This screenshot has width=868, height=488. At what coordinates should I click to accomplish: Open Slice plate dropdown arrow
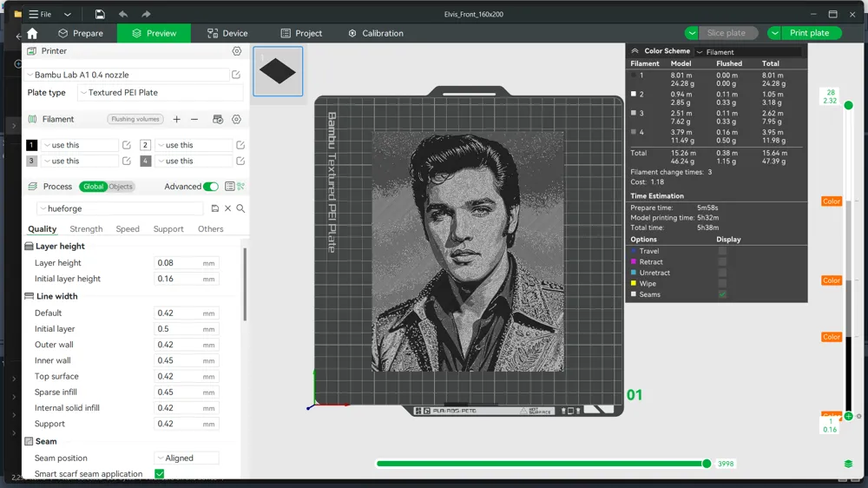[692, 33]
